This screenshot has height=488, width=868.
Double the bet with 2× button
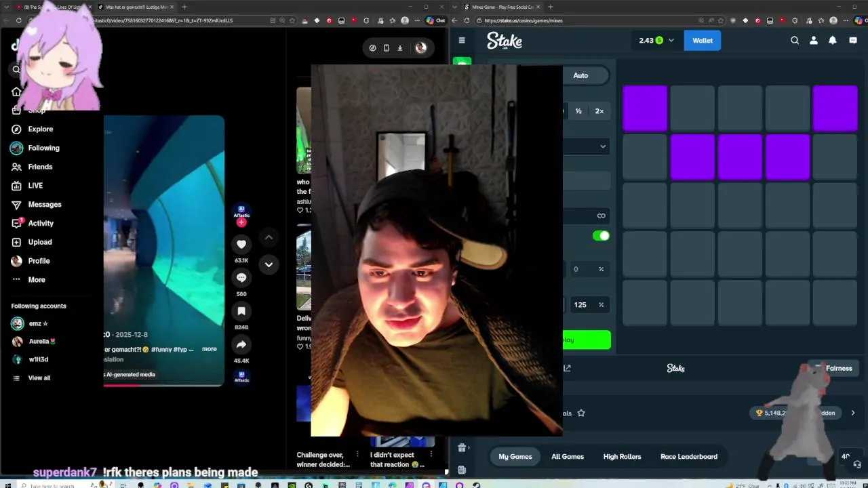(599, 111)
